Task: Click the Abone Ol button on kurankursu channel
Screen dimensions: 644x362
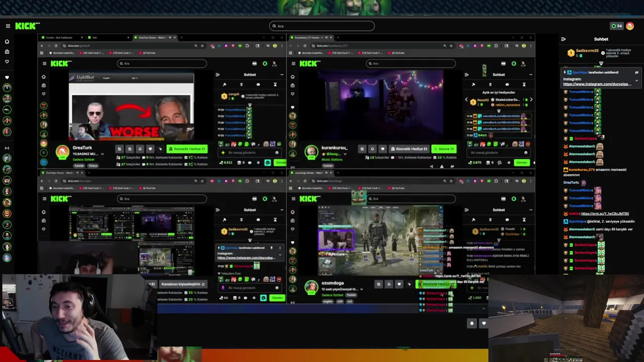Action: [444, 149]
